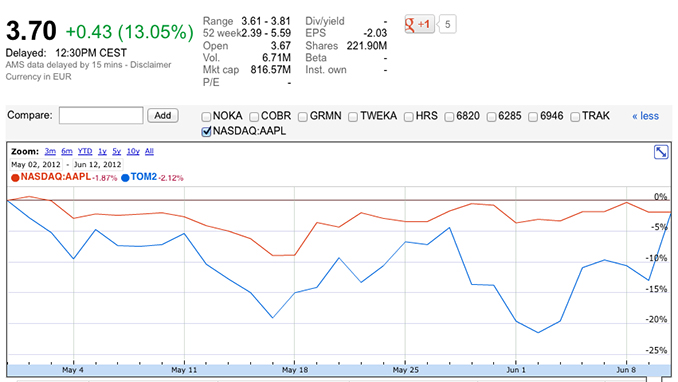Screen dimensions: 678x382
Task: Click the price change +0.43 (13.05%)
Action: tap(129, 32)
